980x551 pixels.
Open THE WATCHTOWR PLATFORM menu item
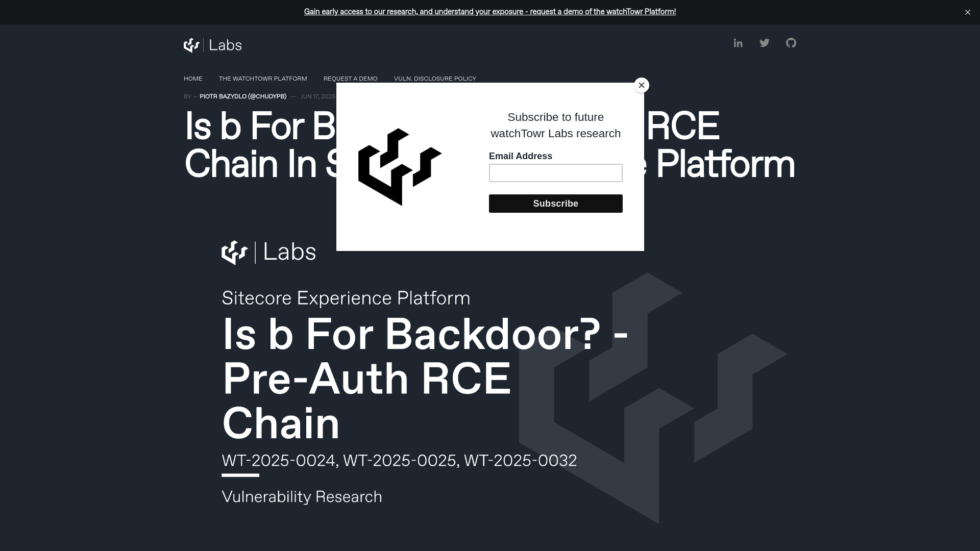(263, 79)
